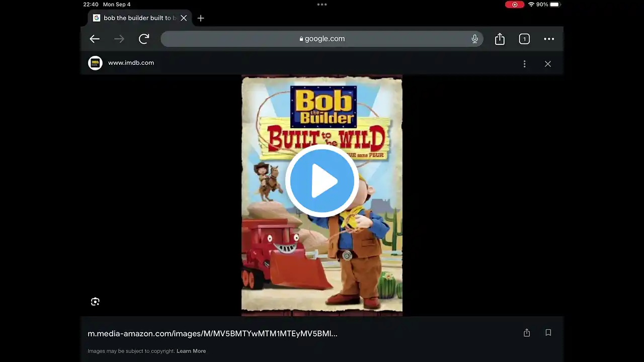Select the 'bob the builder built to' tab
The image size is (644, 362).
140,18
